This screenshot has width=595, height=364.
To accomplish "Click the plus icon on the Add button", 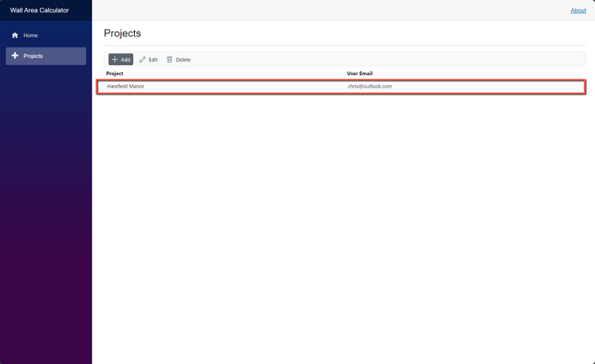I will tap(115, 60).
